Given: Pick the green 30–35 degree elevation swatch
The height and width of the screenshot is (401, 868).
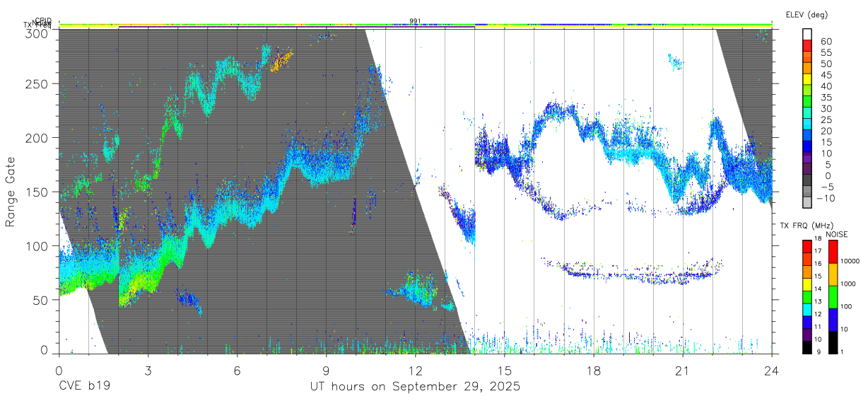Looking at the screenshot, I should (x=807, y=102).
